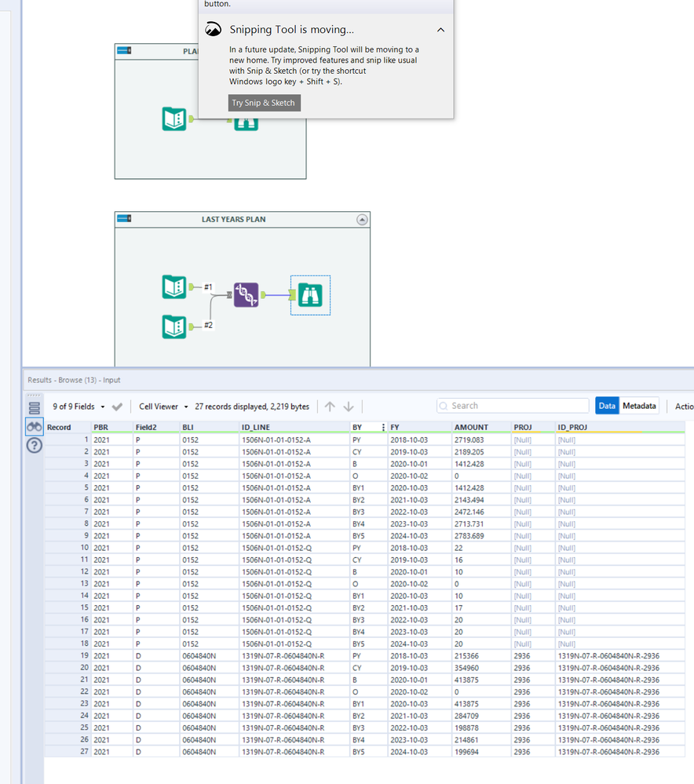Switch to the Metadata view in Results
Viewport: 694px width, 784px height.
pos(641,407)
